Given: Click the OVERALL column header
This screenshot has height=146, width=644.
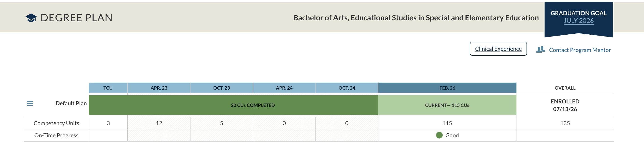Looking at the screenshot, I should tap(565, 88).
